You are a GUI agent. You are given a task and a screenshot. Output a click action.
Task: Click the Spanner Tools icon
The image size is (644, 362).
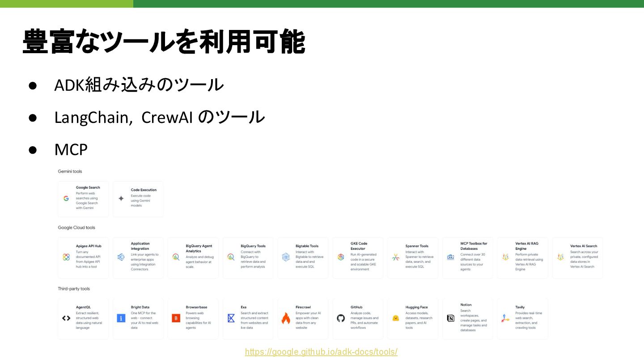pos(396,257)
